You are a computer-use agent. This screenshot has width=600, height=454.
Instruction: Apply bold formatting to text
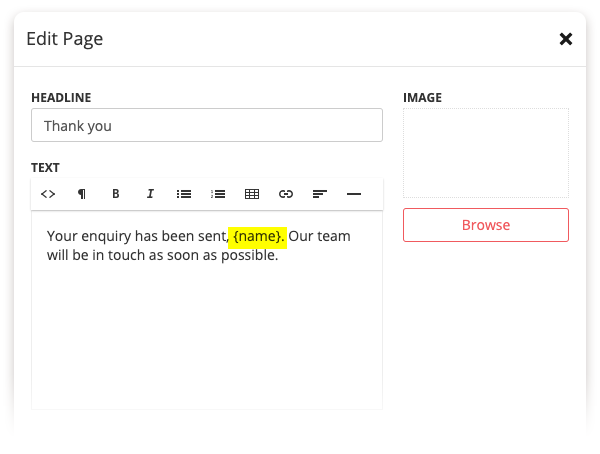click(116, 194)
